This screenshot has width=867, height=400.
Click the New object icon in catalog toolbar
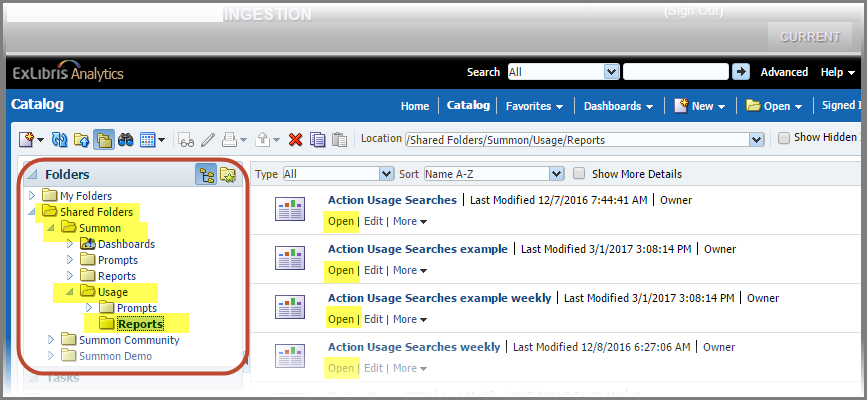click(27, 139)
